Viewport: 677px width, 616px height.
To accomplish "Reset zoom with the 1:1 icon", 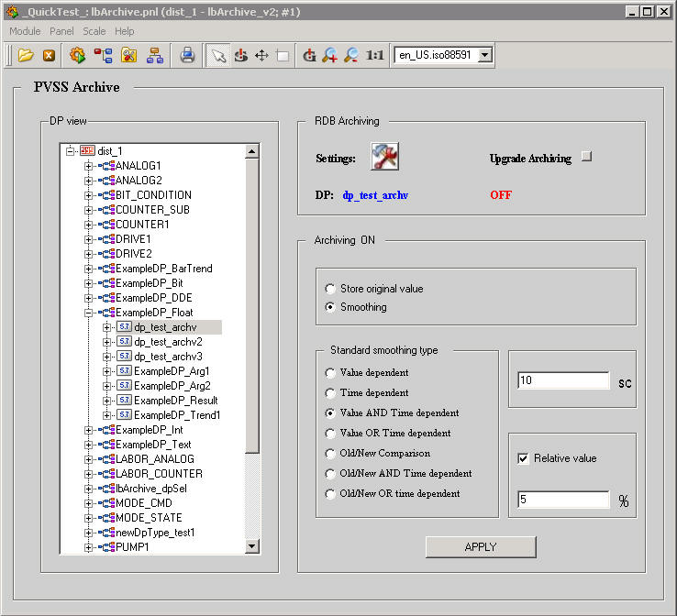I will click(374, 56).
